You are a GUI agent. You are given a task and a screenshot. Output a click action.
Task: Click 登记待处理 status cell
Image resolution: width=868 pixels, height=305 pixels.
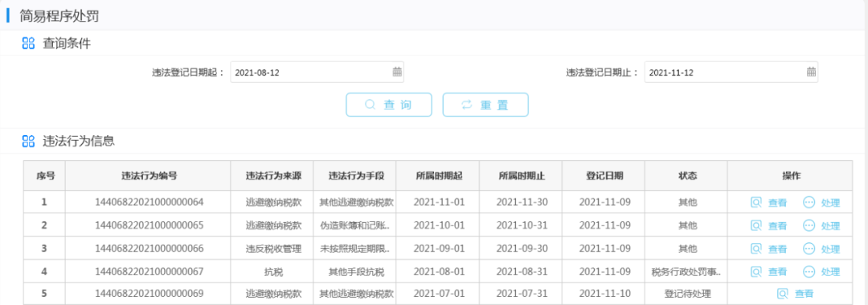point(686,294)
